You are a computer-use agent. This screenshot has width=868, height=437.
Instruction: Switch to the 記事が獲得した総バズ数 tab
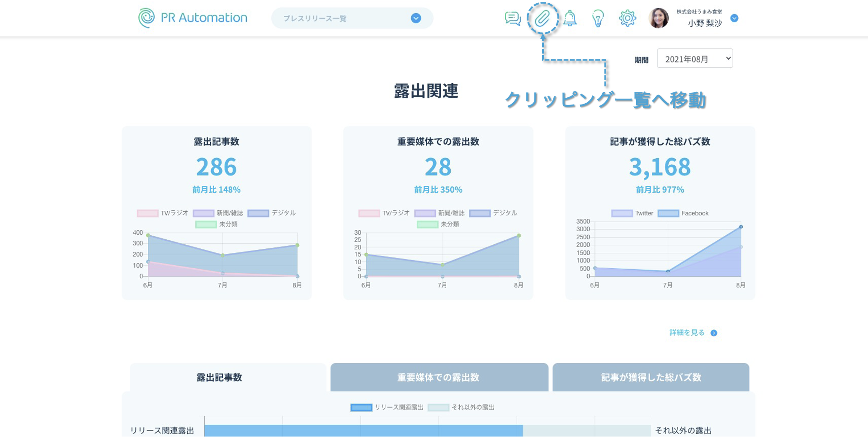coord(651,377)
